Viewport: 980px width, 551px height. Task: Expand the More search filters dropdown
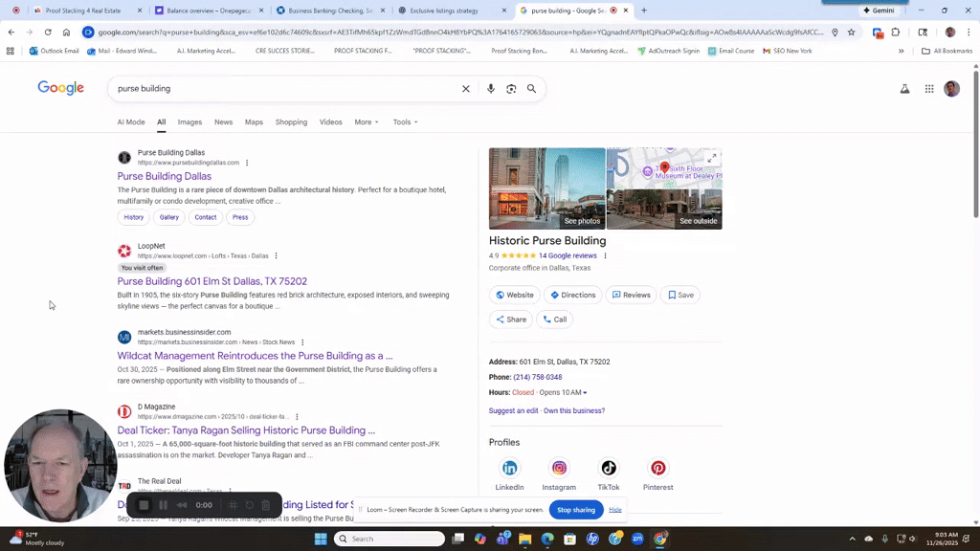tap(367, 122)
